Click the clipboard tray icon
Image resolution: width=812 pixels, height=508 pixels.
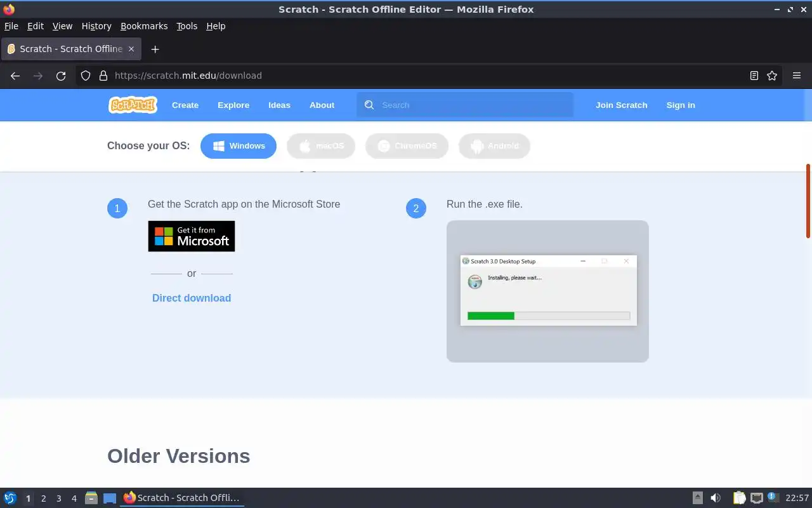pos(739,498)
